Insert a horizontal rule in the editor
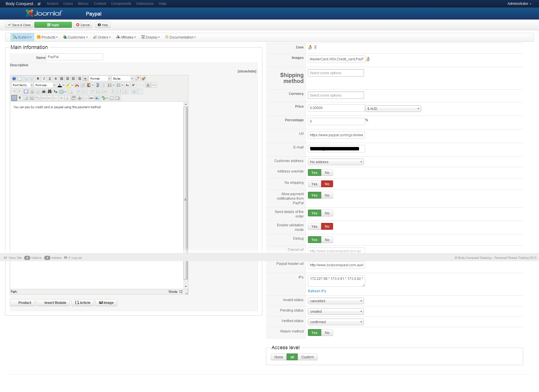This screenshot has width=539, height=392. (x=154, y=85)
